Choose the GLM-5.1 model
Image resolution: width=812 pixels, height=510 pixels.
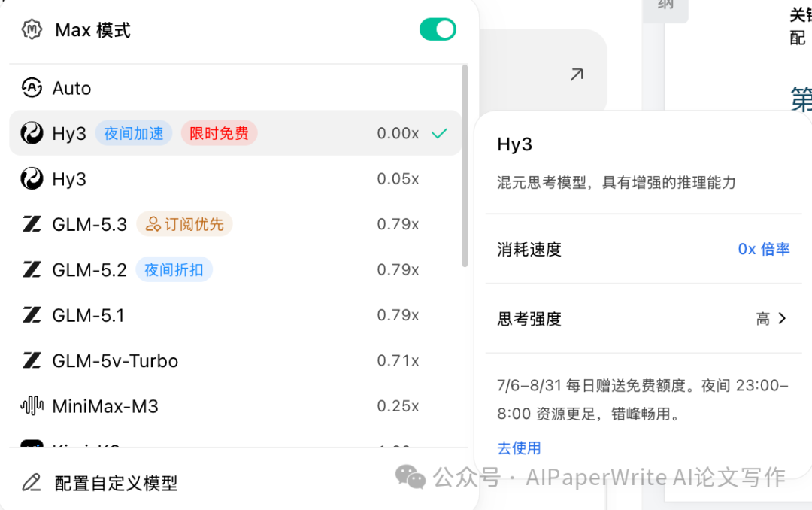pyautogui.click(x=235, y=315)
